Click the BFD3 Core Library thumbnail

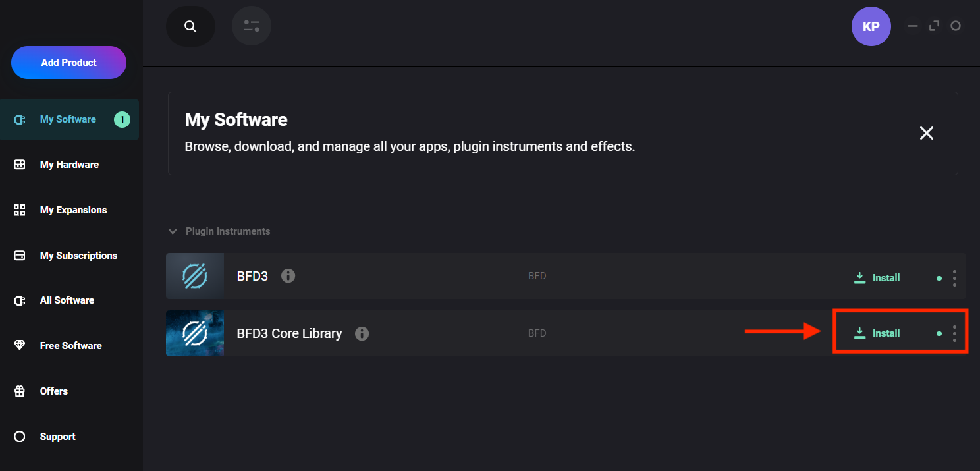(x=195, y=333)
